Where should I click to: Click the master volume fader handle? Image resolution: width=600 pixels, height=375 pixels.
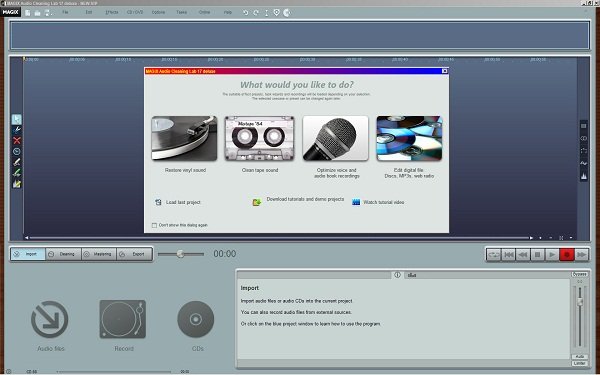coord(580,302)
